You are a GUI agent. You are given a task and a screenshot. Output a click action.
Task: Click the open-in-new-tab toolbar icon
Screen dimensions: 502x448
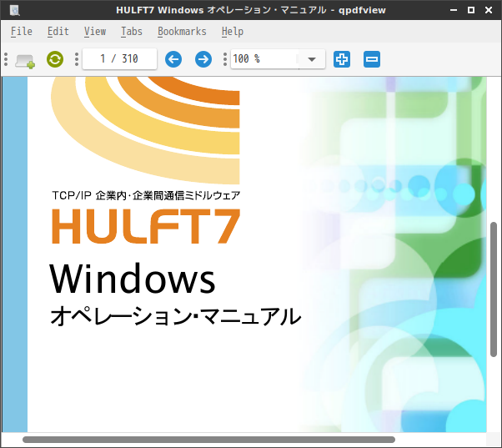pos(25,60)
